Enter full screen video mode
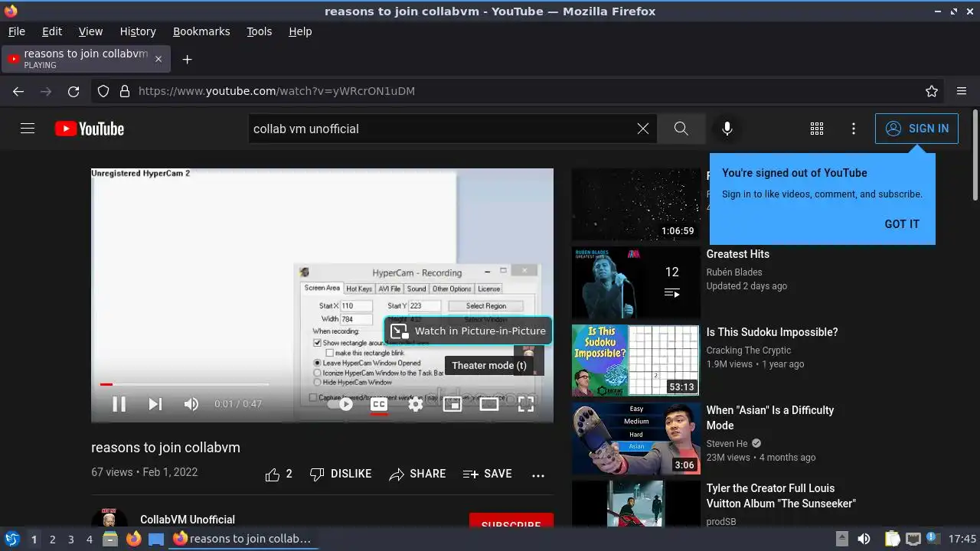This screenshot has height=551, width=980. (x=526, y=404)
